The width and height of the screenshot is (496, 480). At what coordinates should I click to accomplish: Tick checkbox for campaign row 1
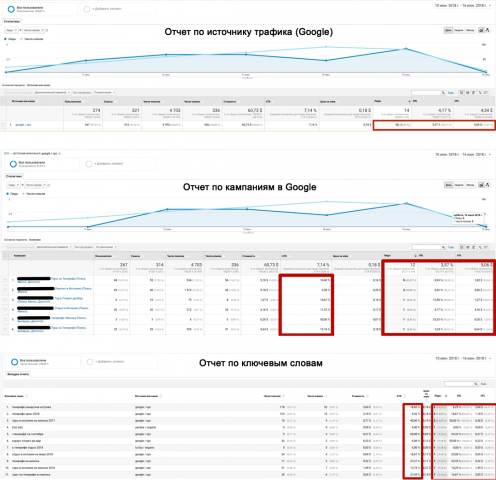(5, 280)
